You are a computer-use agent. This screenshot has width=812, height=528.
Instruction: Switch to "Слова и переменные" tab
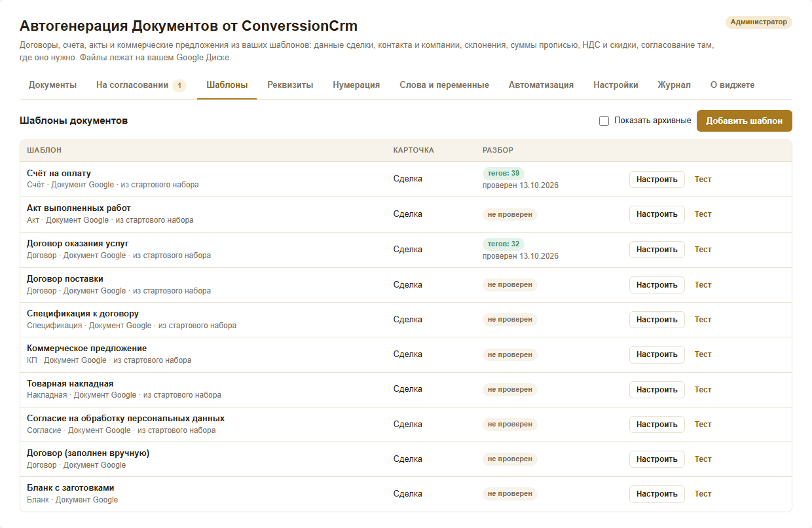pos(444,85)
